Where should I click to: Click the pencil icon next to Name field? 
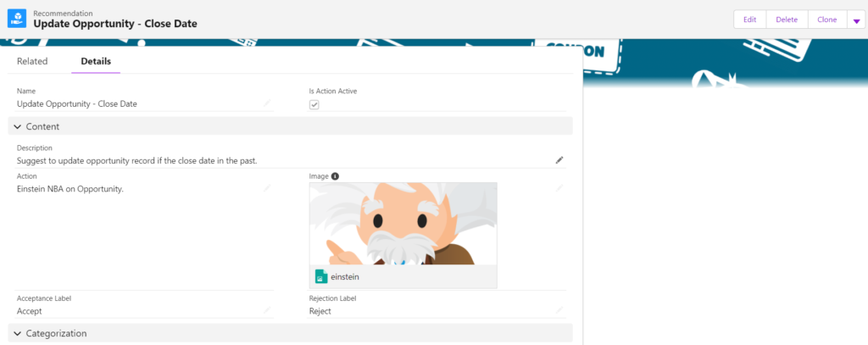click(267, 103)
